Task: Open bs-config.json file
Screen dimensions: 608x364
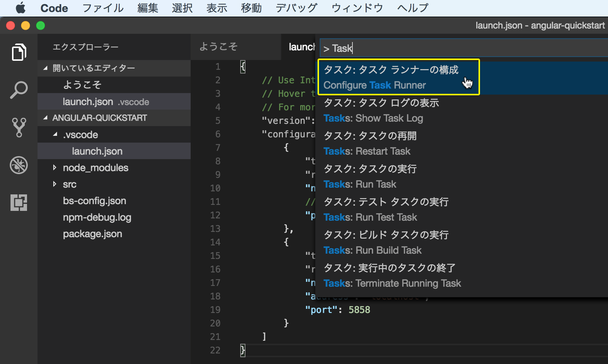Action: pyautogui.click(x=95, y=201)
